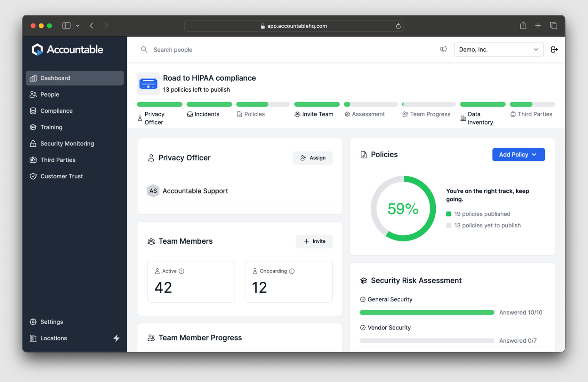This screenshot has width=588, height=382.
Task: Click the lightning bolt icon beside Locations
Action: click(x=116, y=338)
